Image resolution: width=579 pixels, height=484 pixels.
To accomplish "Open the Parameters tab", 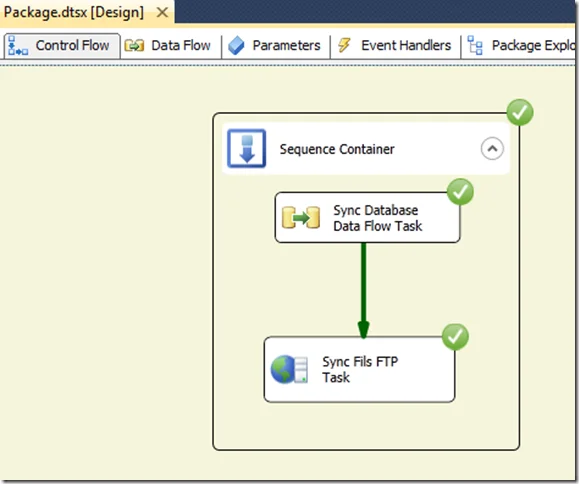I will pyautogui.click(x=275, y=46).
